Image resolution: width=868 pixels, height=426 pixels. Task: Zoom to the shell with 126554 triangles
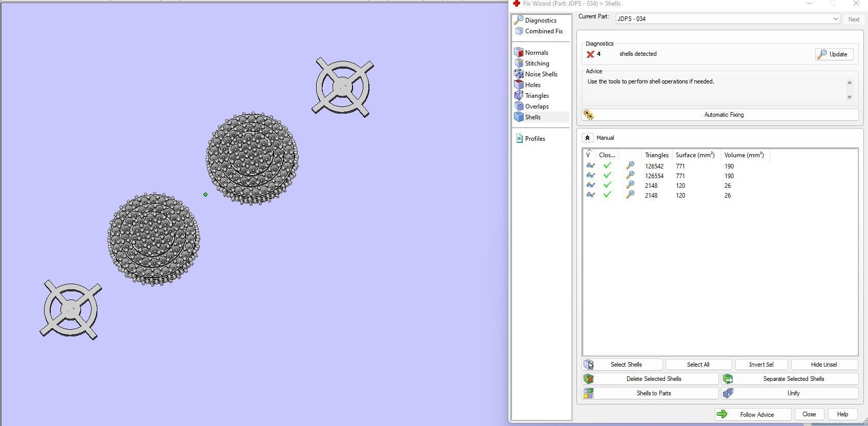(630, 176)
